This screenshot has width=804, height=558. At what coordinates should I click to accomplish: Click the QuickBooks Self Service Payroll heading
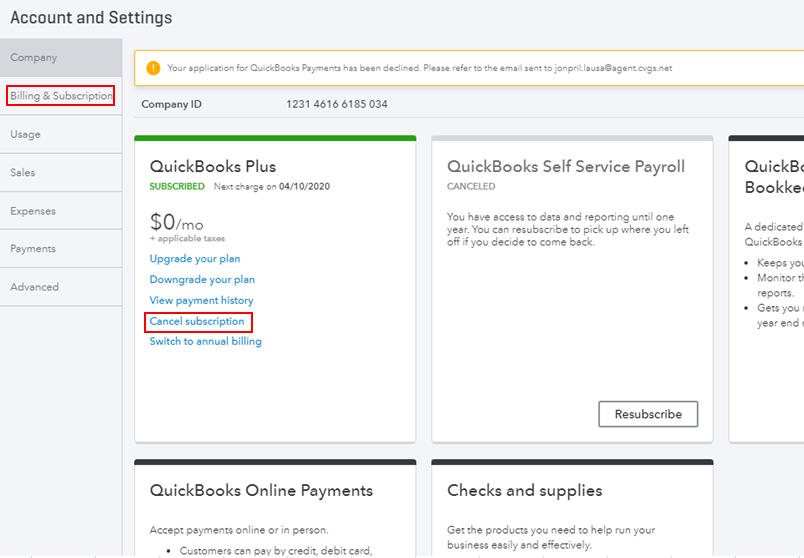pos(566,167)
